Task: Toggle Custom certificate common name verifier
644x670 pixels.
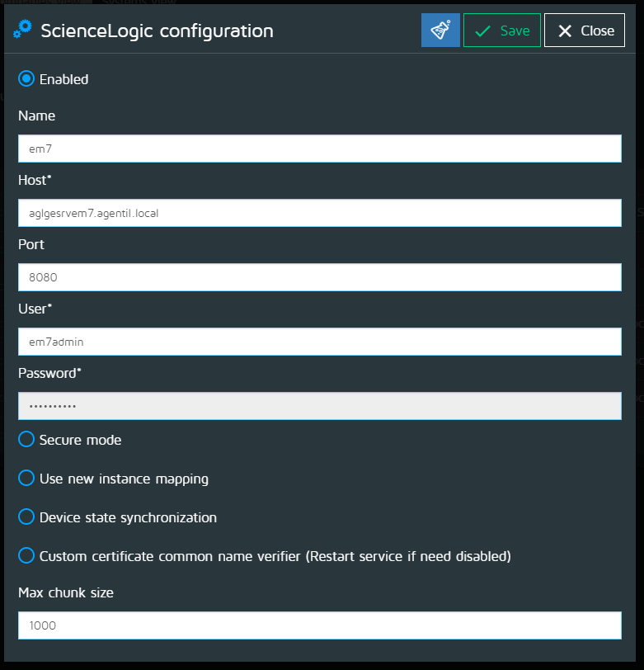Action: (x=26, y=556)
